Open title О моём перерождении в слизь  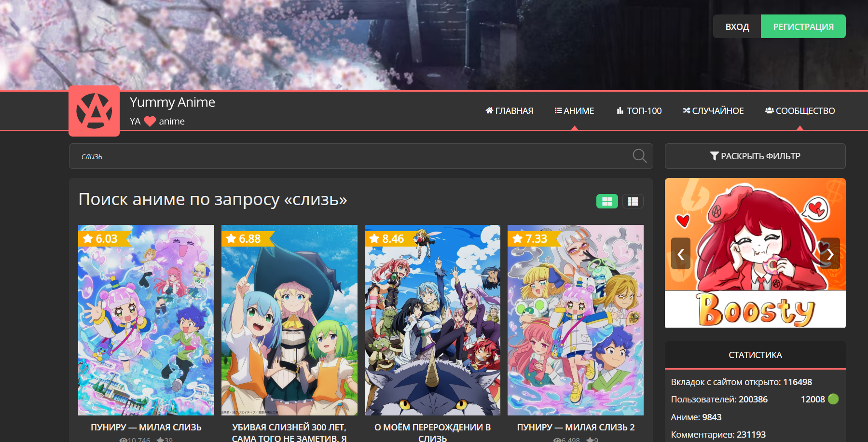(433, 432)
